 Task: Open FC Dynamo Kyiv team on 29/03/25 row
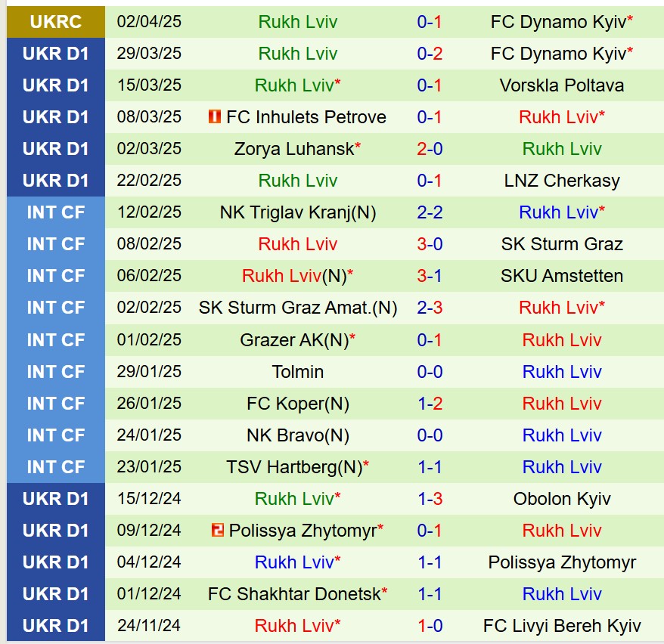558,54
